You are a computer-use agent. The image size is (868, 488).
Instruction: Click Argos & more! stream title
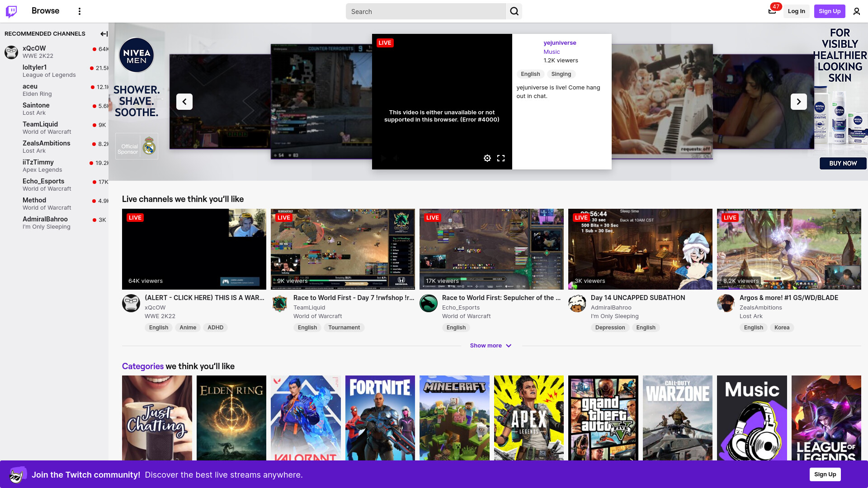coord(789,298)
